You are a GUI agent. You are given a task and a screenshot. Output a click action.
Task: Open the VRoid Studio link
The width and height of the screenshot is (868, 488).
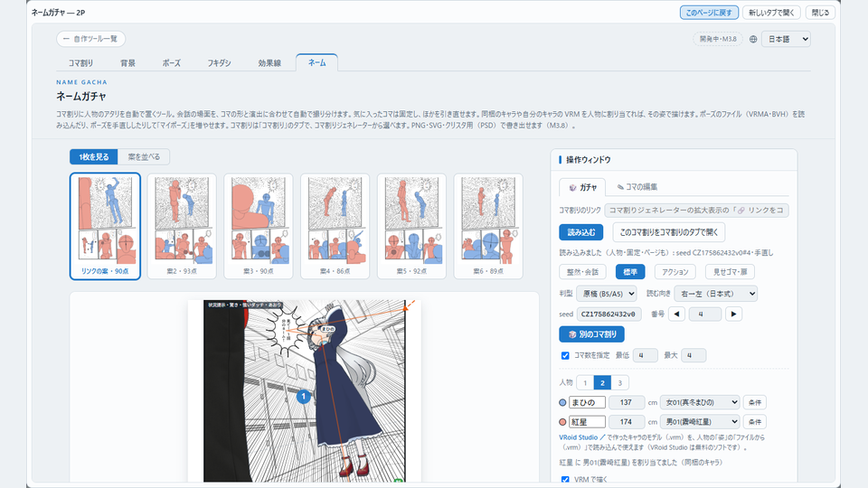581,437
